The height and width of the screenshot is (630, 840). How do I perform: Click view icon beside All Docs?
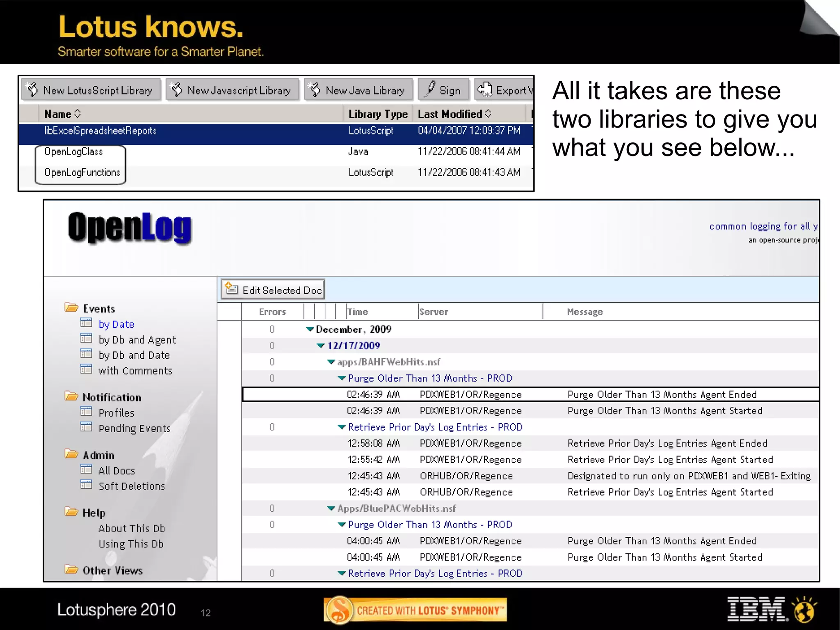[86, 470]
